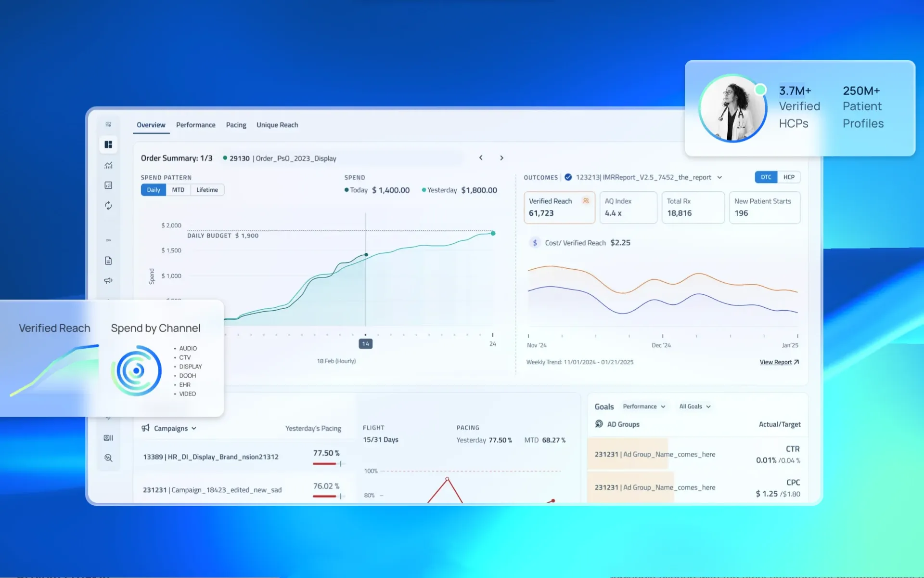
Task: Toggle outcomes to HCP
Action: (x=789, y=177)
